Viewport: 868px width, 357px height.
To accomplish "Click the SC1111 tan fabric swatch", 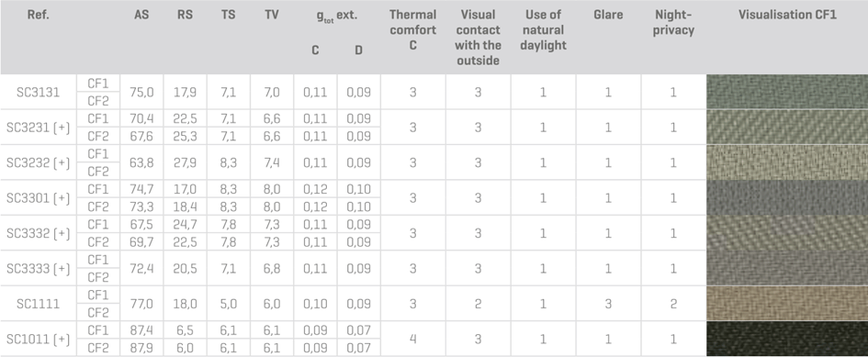I will (x=787, y=304).
